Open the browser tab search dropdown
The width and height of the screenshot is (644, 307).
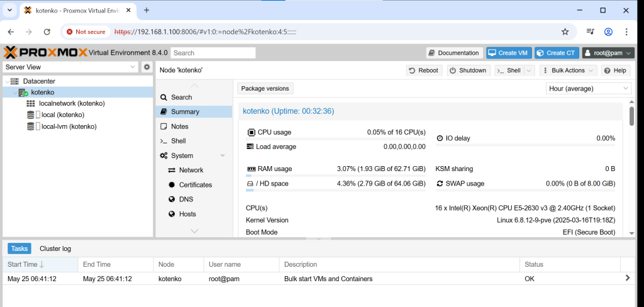pyautogui.click(x=10, y=10)
